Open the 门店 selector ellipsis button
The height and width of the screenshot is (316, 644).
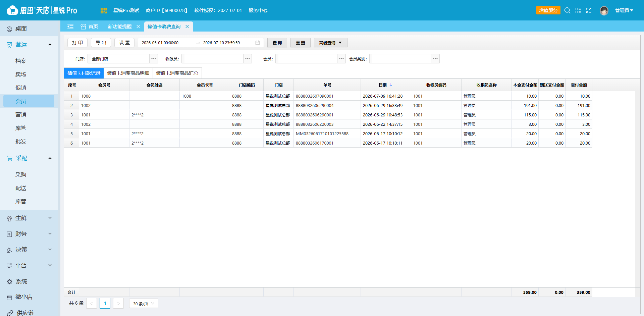(154, 59)
